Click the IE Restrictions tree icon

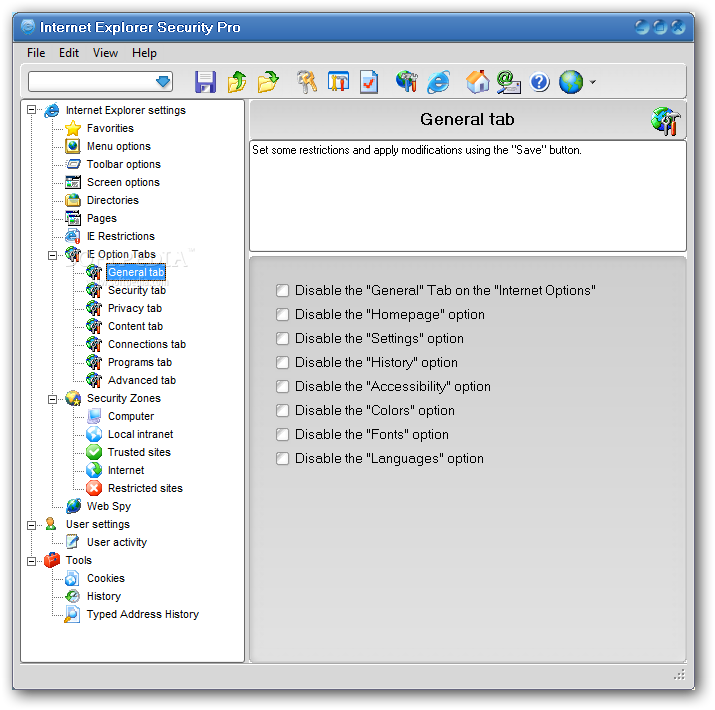[73, 236]
